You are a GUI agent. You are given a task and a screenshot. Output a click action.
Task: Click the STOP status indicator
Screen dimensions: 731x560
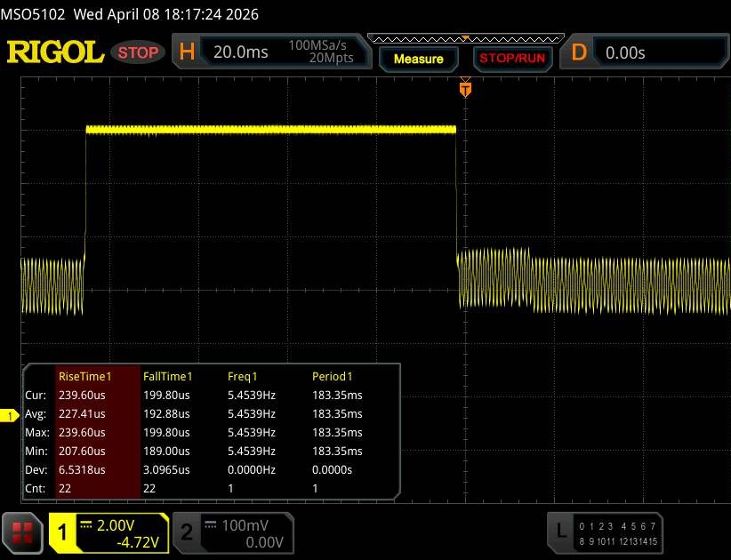click(139, 52)
